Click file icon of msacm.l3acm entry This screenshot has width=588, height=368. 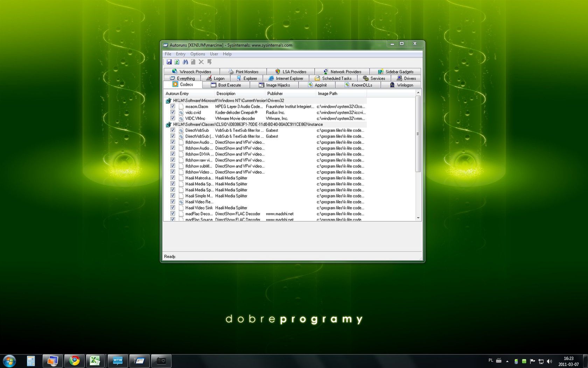[181, 107]
